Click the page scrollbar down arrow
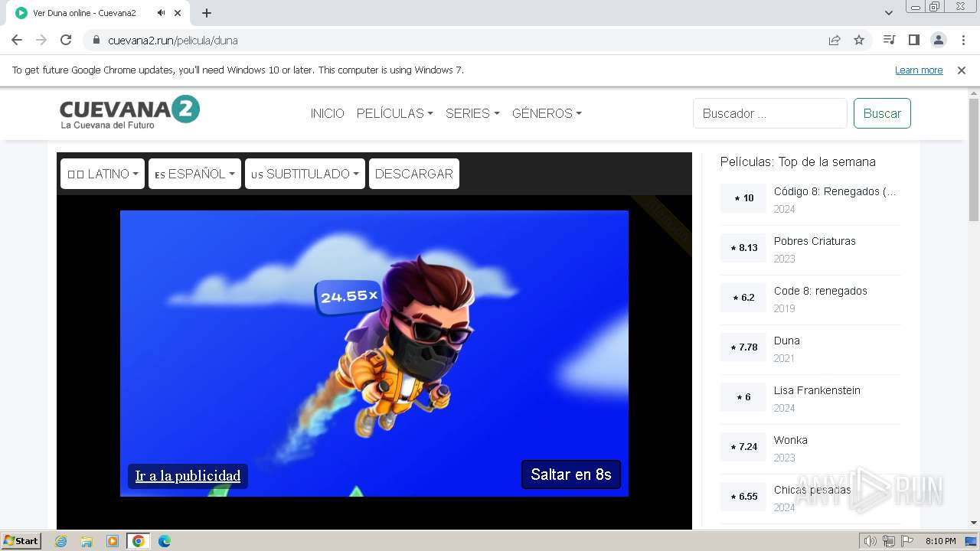 pos(974,523)
